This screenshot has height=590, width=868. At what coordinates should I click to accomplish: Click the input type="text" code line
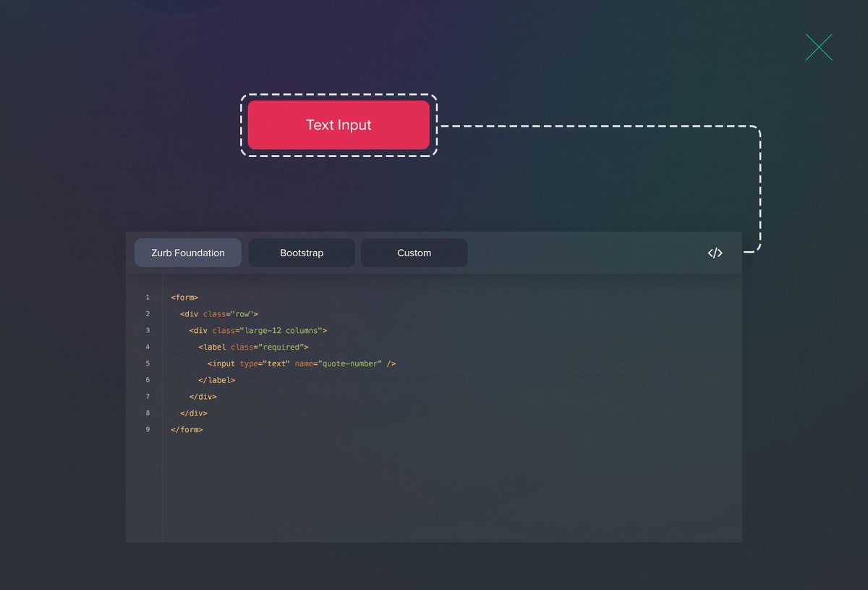(x=302, y=364)
